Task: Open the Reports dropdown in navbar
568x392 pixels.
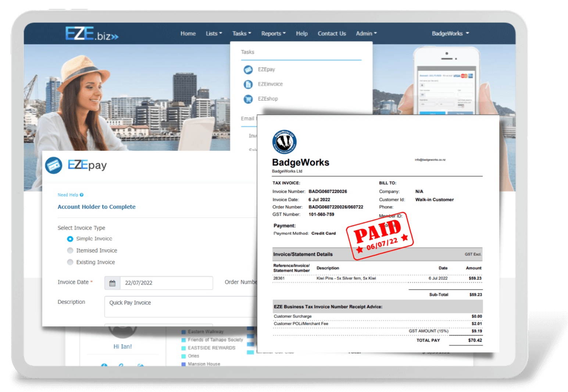Action: point(273,33)
